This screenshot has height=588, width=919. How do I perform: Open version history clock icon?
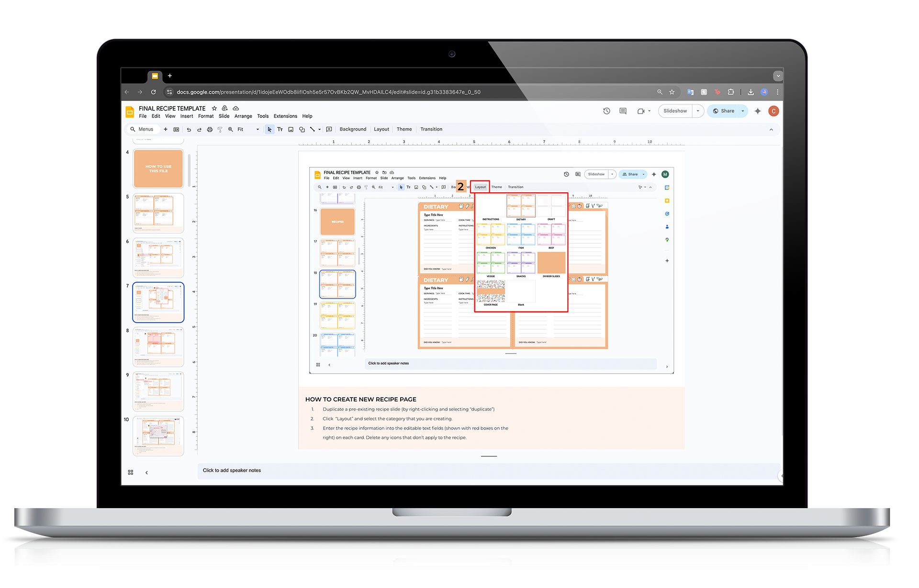(x=606, y=111)
